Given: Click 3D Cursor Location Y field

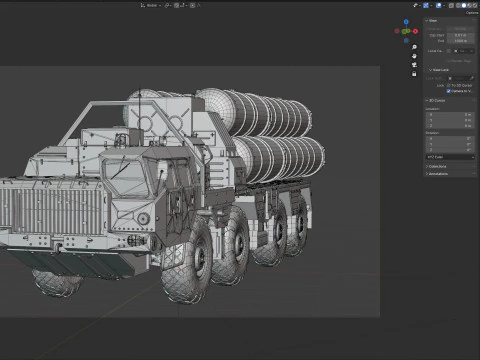Looking at the screenshot, I should click(x=450, y=120).
